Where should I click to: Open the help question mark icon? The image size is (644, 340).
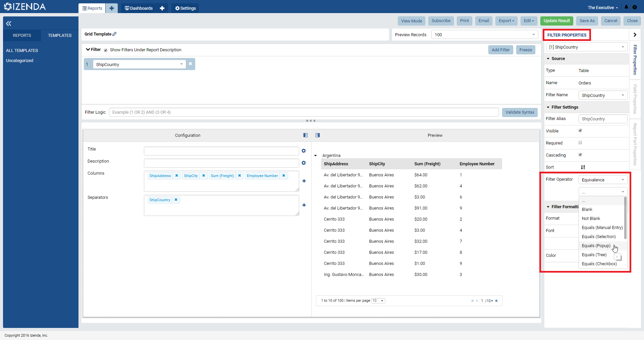pos(635,7)
